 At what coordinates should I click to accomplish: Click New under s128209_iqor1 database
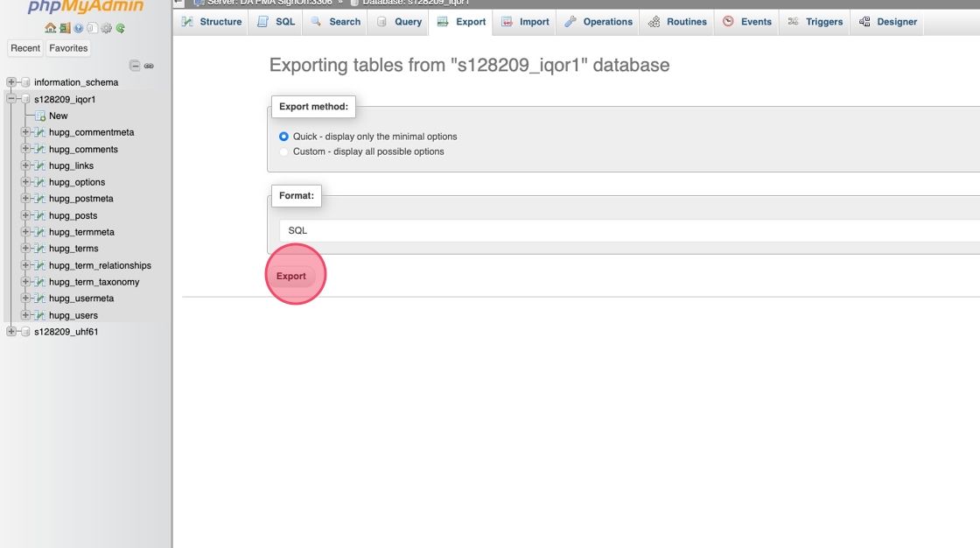[x=58, y=116]
